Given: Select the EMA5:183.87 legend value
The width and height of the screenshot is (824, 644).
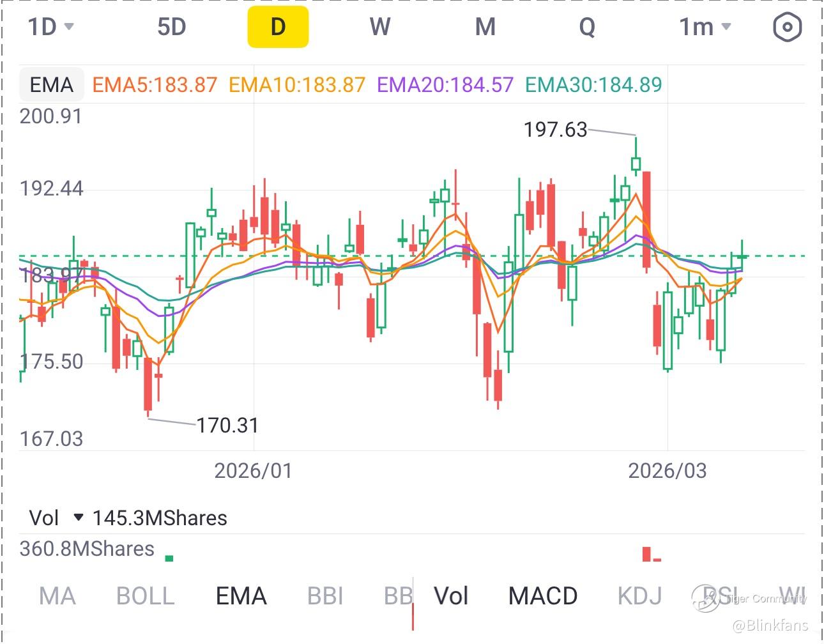Looking at the screenshot, I should click(x=155, y=84).
